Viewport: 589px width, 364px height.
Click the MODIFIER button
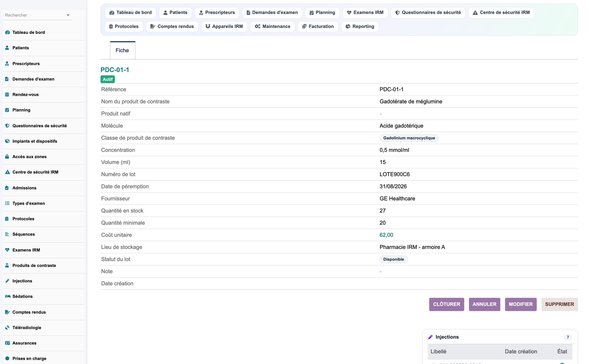[521, 304]
